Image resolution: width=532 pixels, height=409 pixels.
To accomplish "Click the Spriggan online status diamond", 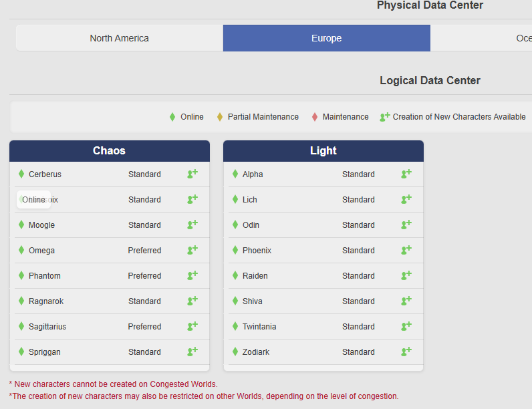I will (21, 352).
